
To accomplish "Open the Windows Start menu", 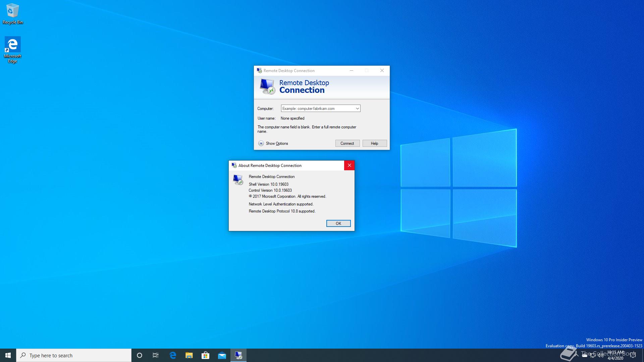I will (x=8, y=355).
